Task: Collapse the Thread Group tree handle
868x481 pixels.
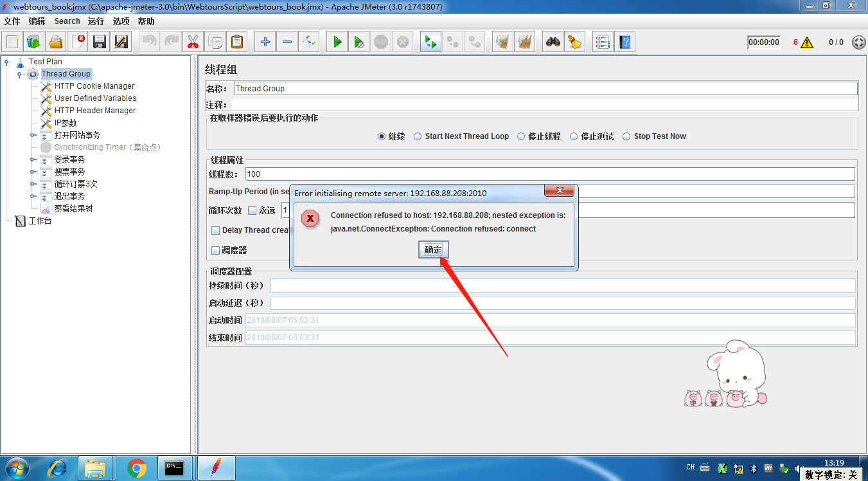Action: pyautogui.click(x=20, y=75)
